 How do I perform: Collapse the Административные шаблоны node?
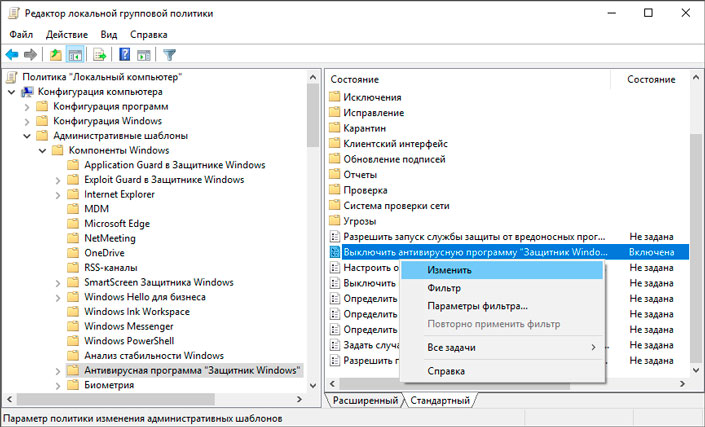click(27, 136)
